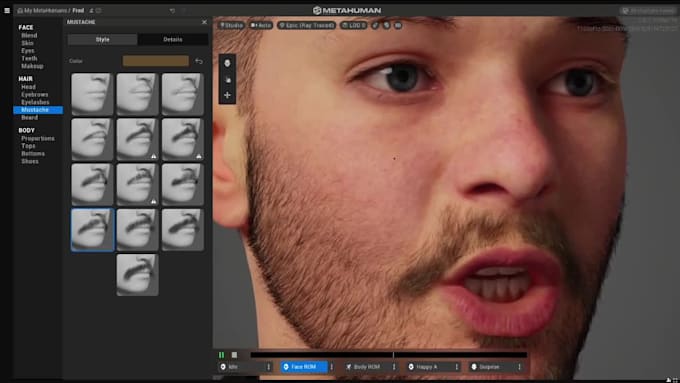Select middle mustache thumbnail in fourth row
The height and width of the screenshot is (383, 680).
point(137,230)
